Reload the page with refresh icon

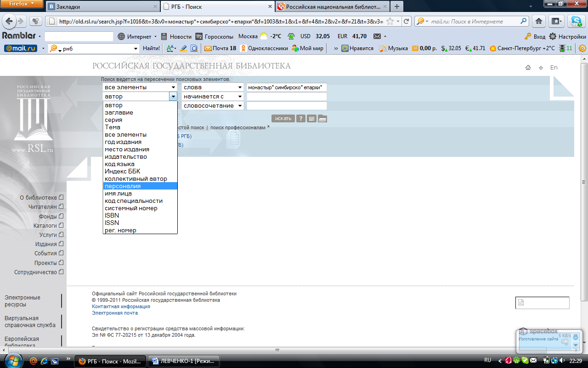click(x=406, y=21)
